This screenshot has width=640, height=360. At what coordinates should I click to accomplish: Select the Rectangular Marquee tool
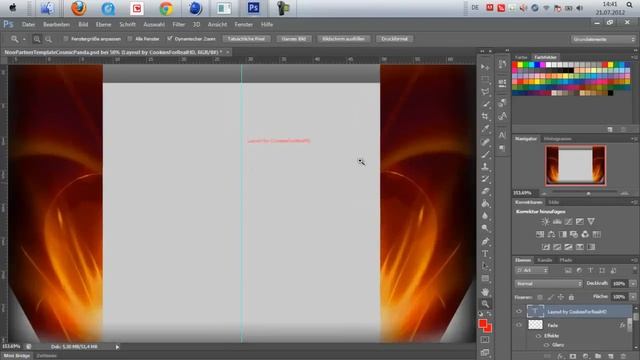pyautogui.click(x=485, y=79)
